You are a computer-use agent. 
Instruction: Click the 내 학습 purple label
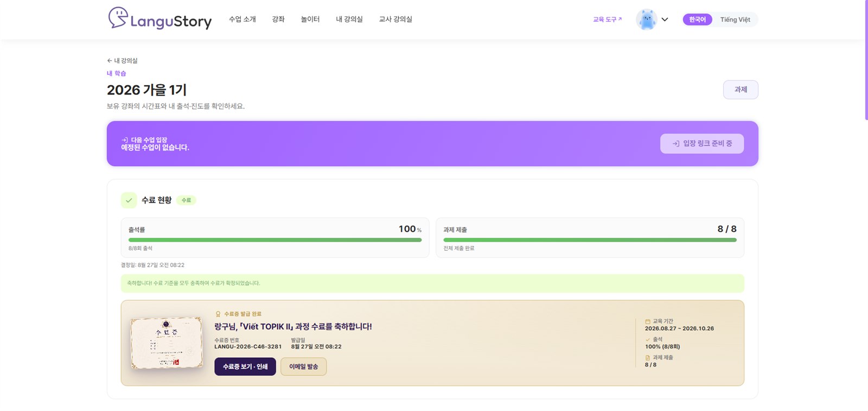click(116, 73)
